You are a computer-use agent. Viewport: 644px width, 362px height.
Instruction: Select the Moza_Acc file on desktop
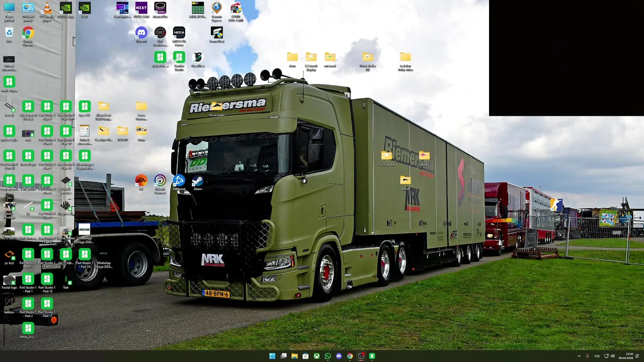[x=28, y=330]
